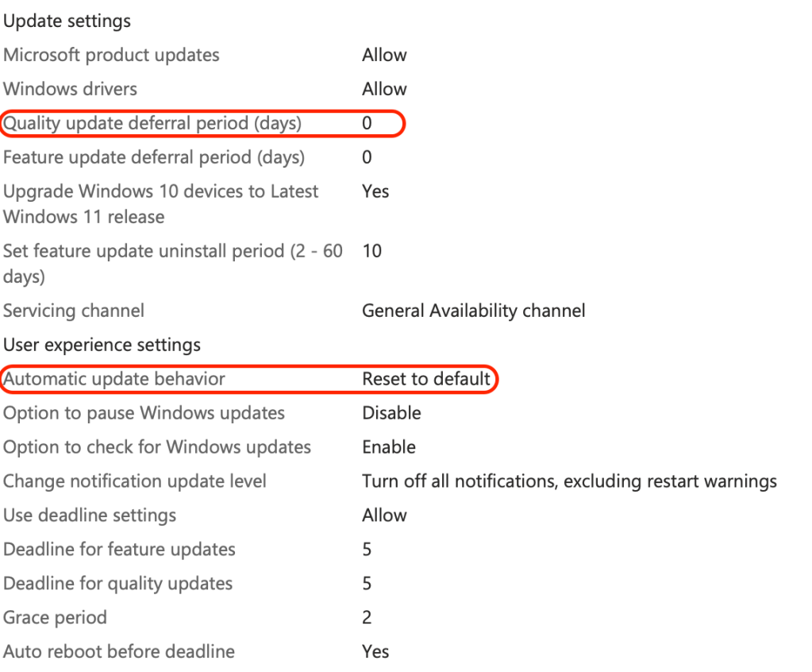Click the uninstall period value 10
The height and width of the screenshot is (672, 812).
click(x=371, y=252)
